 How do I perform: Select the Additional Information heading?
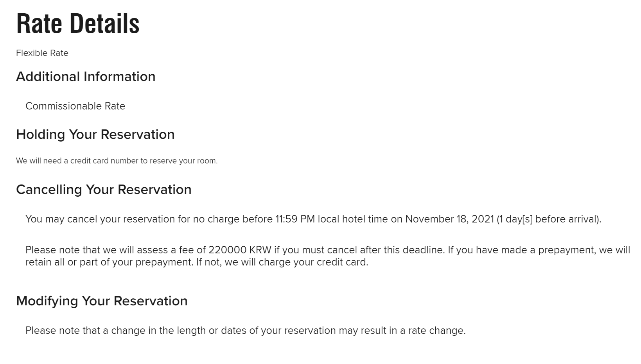tap(86, 77)
